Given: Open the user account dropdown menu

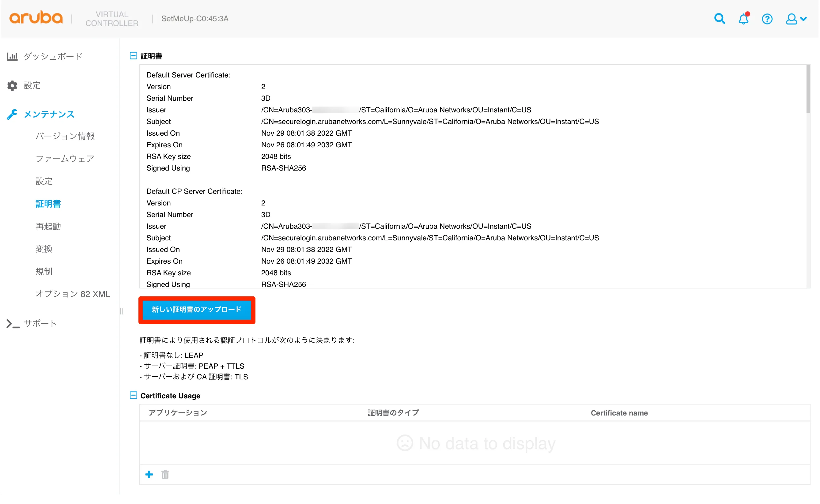Looking at the screenshot, I should coord(796,19).
